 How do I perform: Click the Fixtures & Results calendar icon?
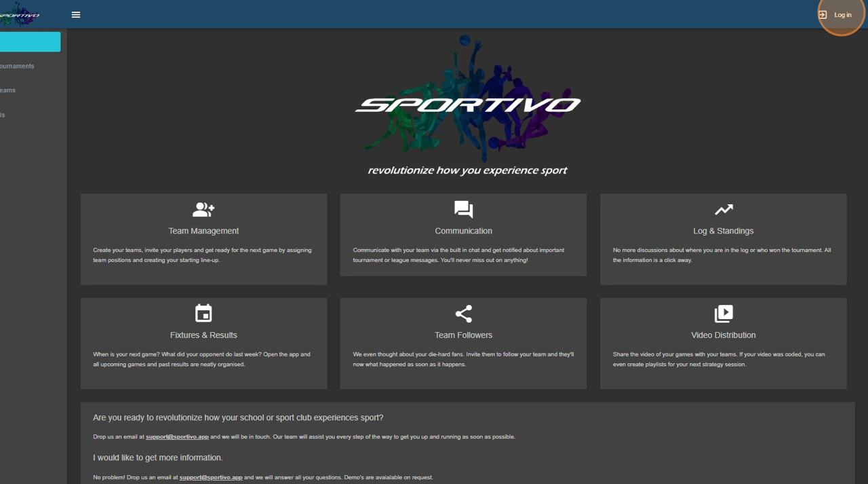point(203,313)
